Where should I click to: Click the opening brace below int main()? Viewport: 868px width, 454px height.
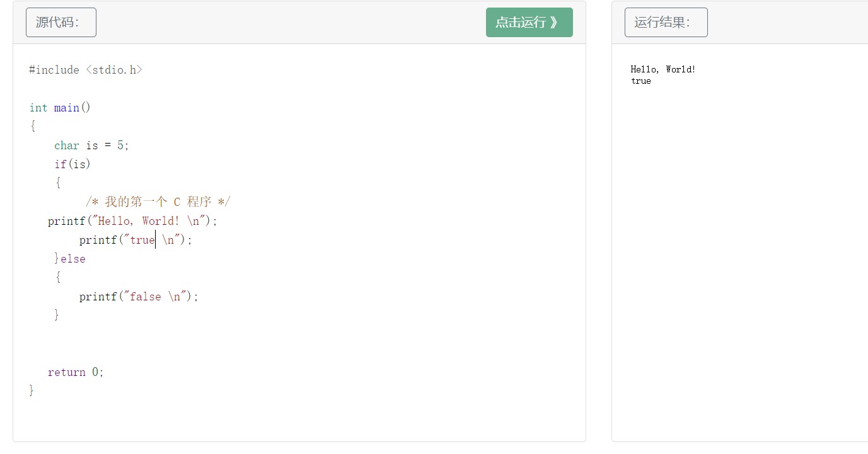(x=33, y=126)
